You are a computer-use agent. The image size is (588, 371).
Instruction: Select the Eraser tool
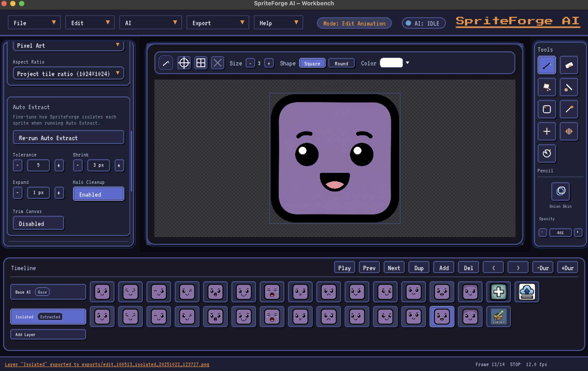click(x=569, y=65)
